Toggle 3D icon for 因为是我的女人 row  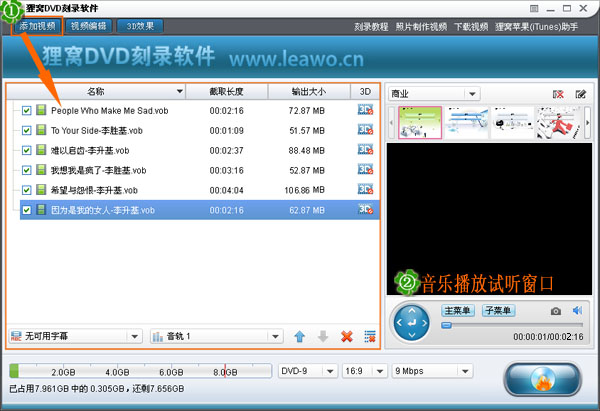point(365,209)
